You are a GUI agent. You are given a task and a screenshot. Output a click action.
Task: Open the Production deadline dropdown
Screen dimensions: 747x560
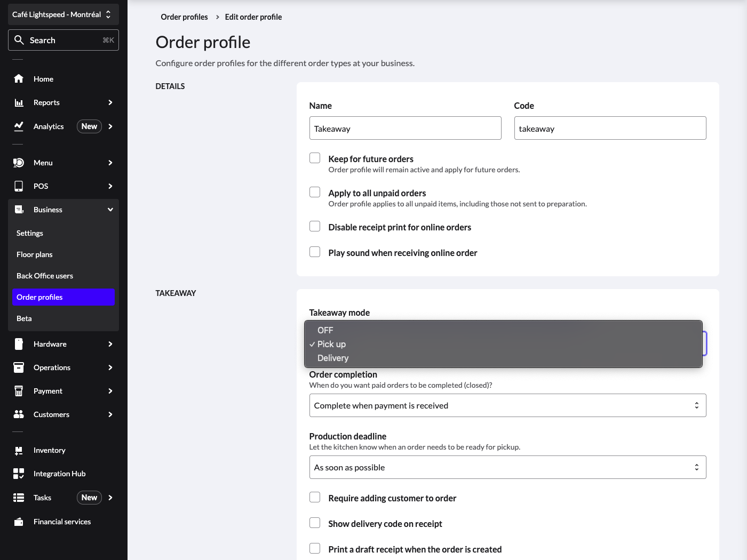click(507, 467)
